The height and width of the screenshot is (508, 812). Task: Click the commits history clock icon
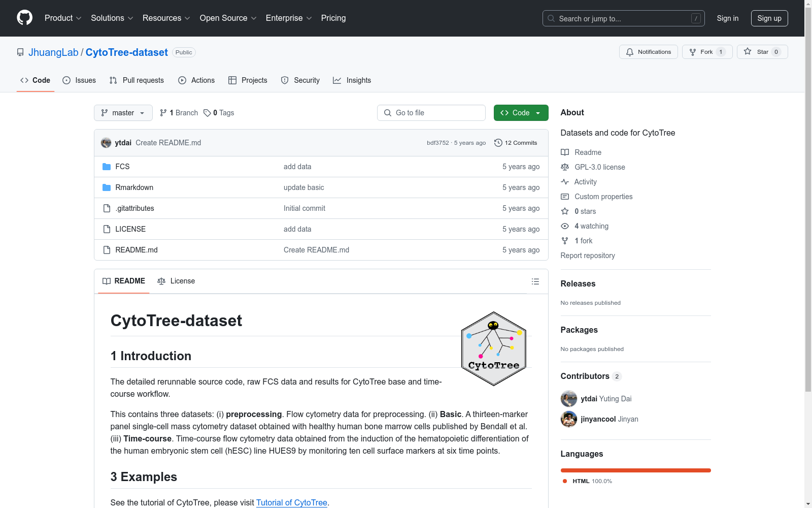(498, 143)
